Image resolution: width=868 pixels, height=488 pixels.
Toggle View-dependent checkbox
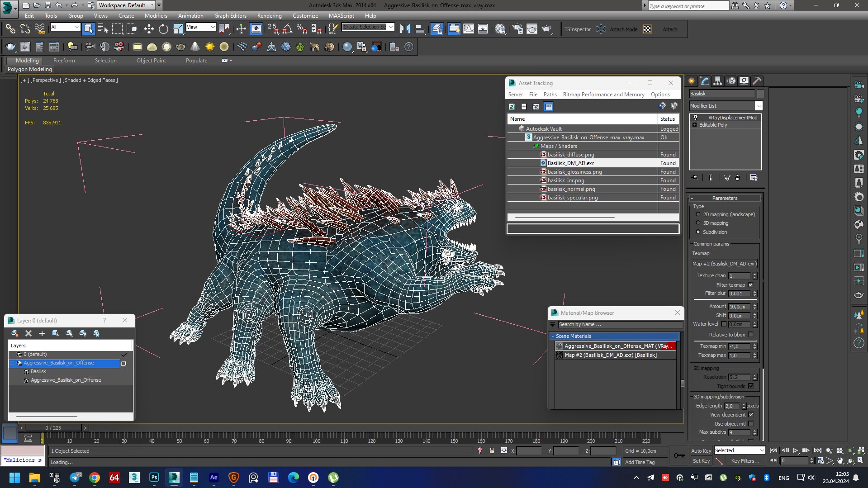tap(751, 415)
